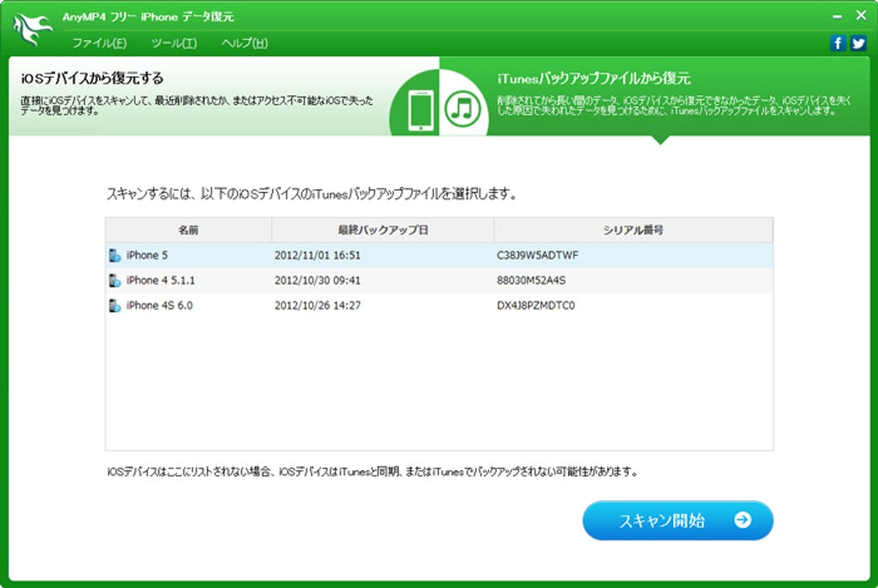This screenshot has width=878, height=588.
Task: Click the iPhone 4S 6.0 device icon
Action: 114,306
